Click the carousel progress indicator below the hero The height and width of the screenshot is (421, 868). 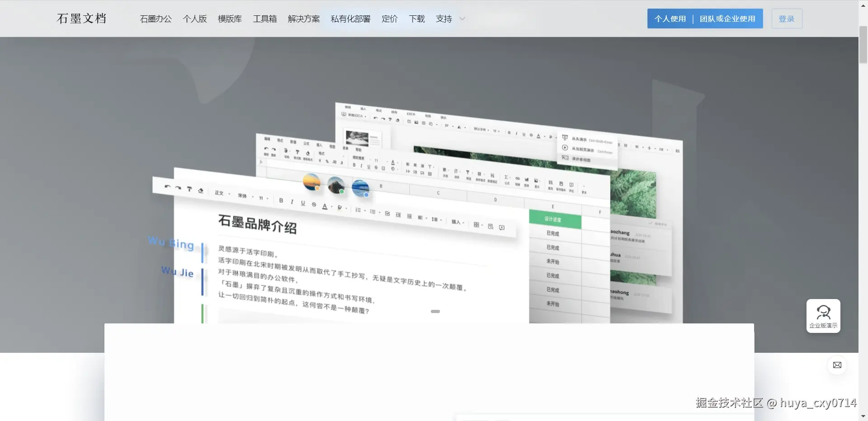pyautogui.click(x=435, y=311)
